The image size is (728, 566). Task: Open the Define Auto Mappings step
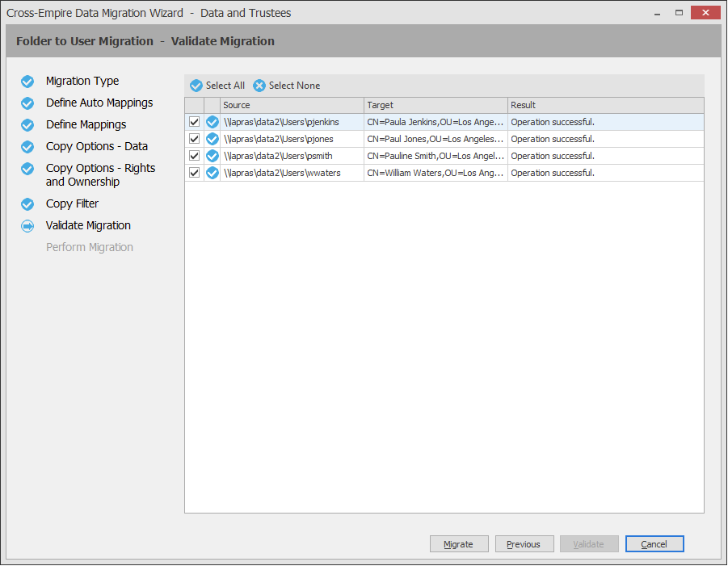click(x=99, y=103)
